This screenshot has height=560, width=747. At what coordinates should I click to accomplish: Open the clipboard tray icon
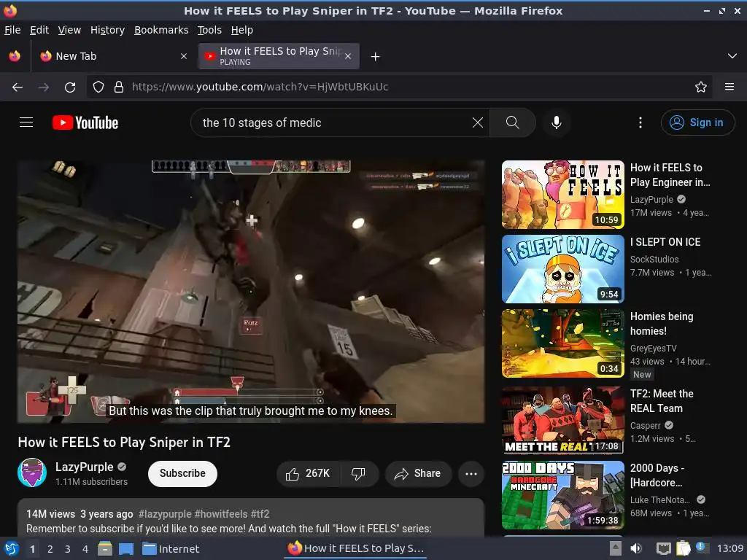coord(683,548)
